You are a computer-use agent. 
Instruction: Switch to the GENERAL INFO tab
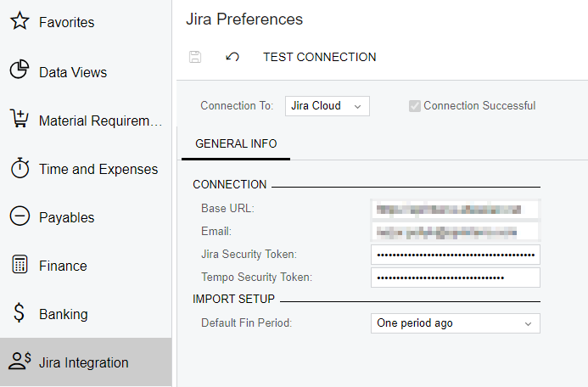[x=236, y=143]
